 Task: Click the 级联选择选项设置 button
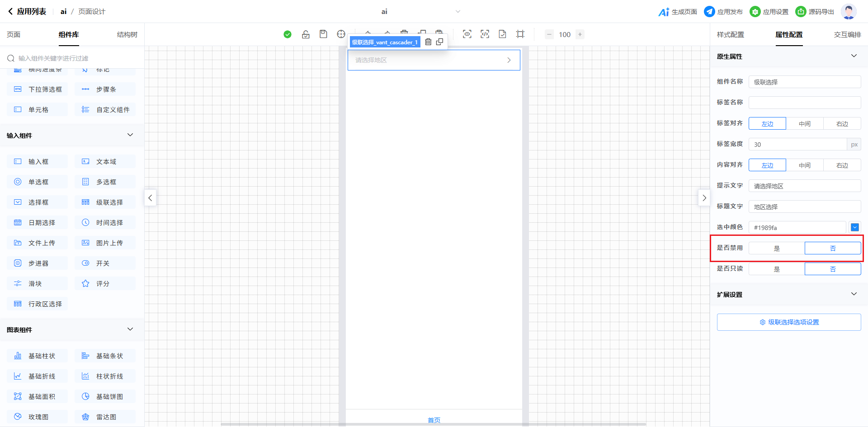[x=789, y=322]
